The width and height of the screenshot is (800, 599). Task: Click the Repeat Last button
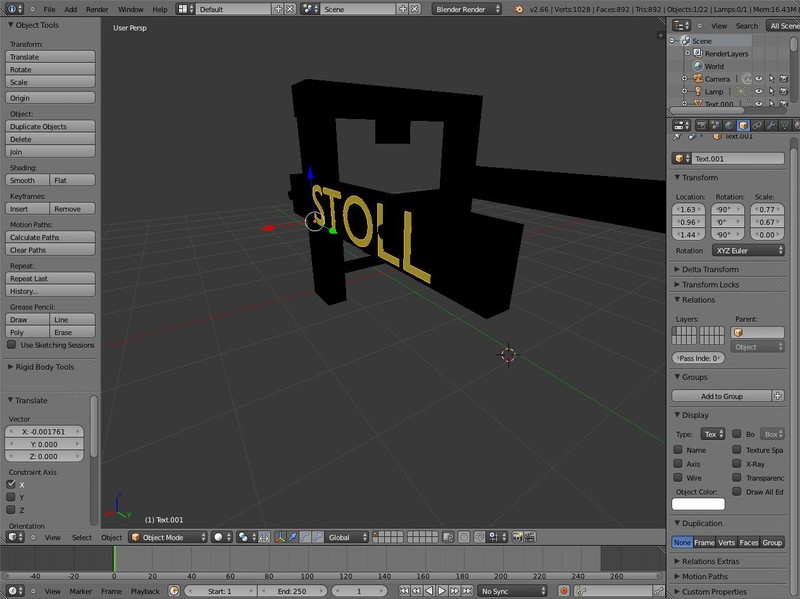(x=51, y=279)
